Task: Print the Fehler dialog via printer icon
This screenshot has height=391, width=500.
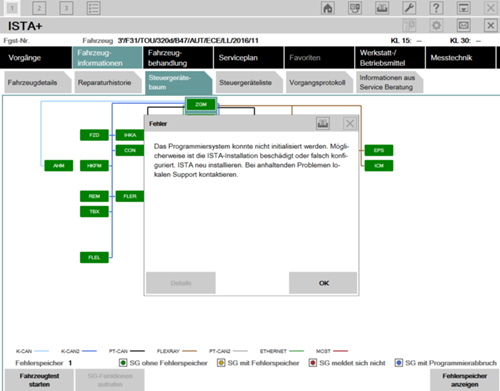Action: coord(323,124)
